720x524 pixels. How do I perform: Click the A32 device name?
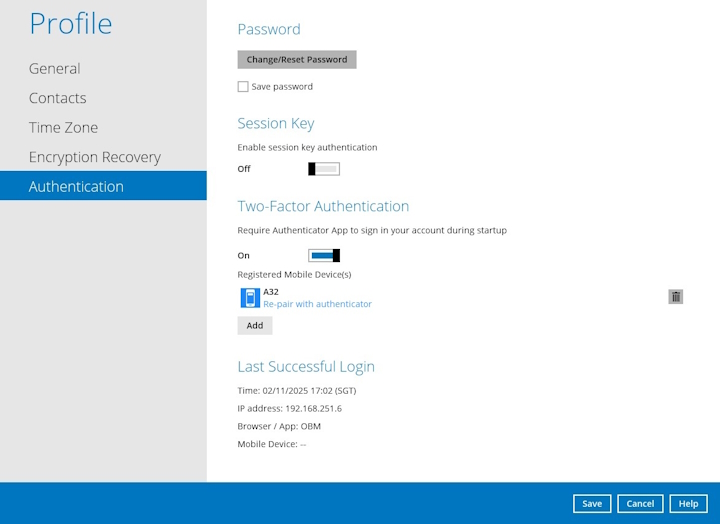point(271,292)
